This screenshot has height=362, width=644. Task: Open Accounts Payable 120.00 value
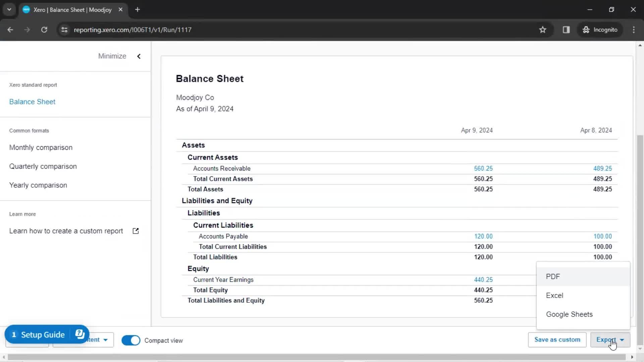pos(483,236)
